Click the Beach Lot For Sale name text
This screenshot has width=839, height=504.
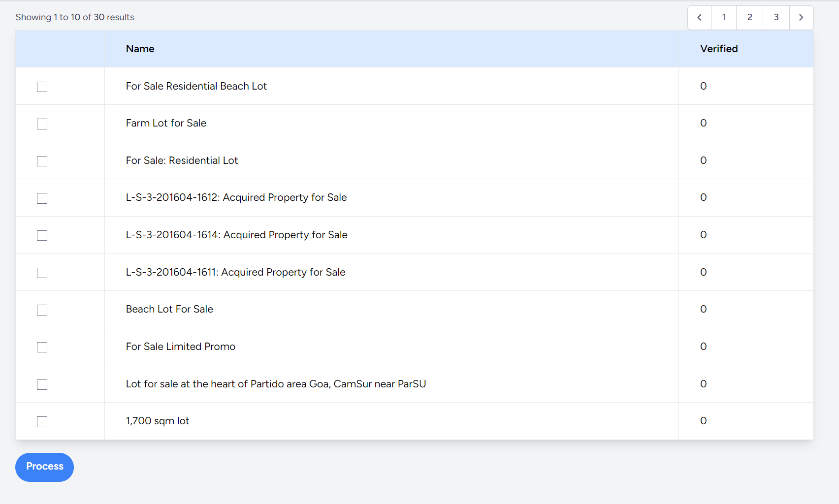coord(169,309)
